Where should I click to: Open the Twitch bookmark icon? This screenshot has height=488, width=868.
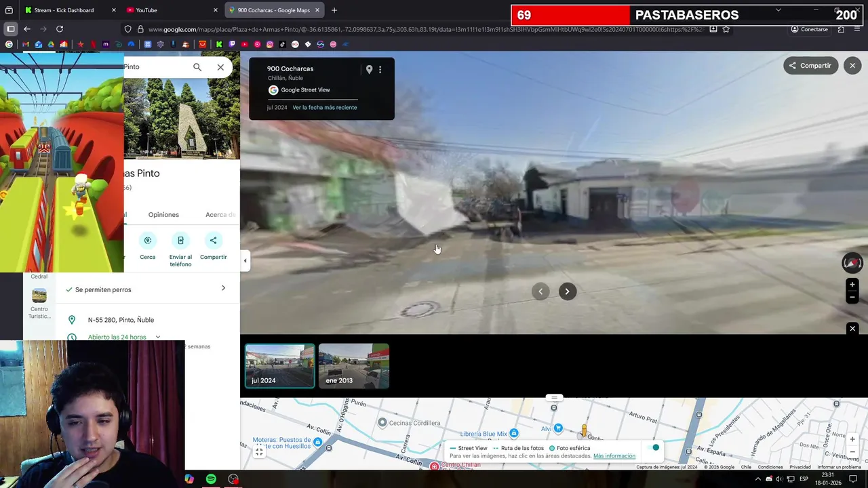point(233,44)
